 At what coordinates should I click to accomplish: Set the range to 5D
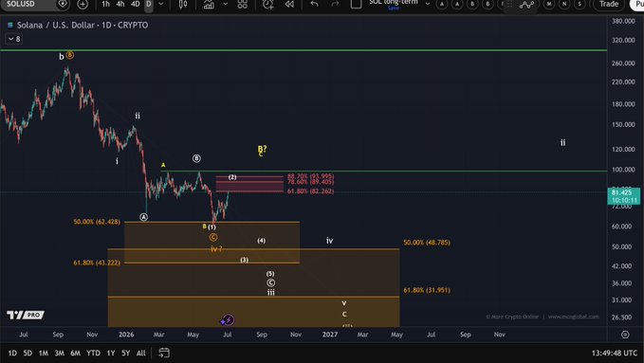pos(28,354)
